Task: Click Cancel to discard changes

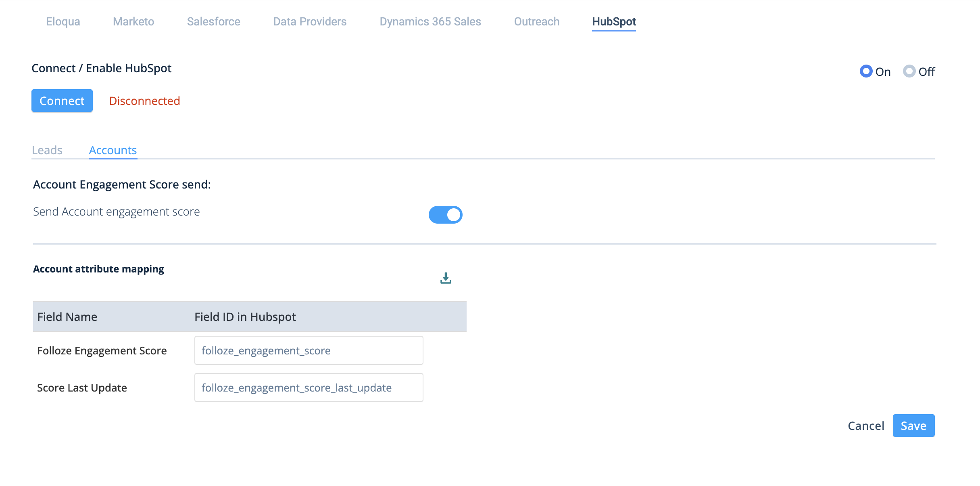Action: pyautogui.click(x=866, y=425)
